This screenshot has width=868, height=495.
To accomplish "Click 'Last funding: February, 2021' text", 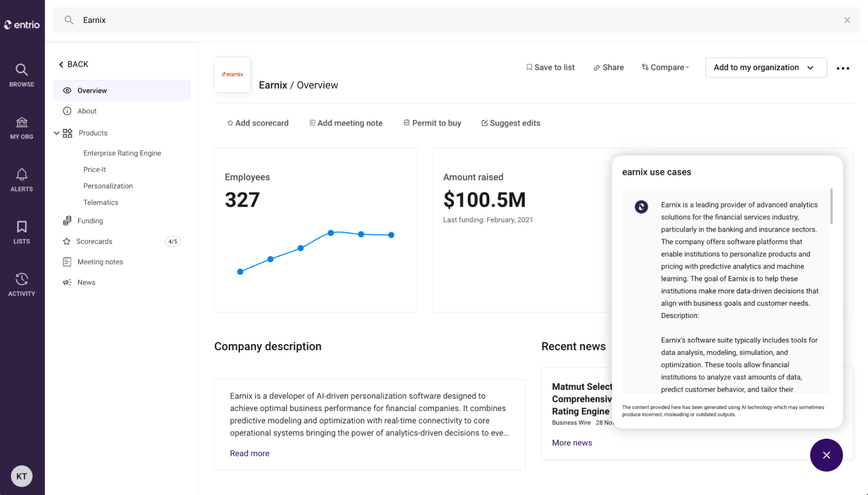I will pyautogui.click(x=488, y=220).
